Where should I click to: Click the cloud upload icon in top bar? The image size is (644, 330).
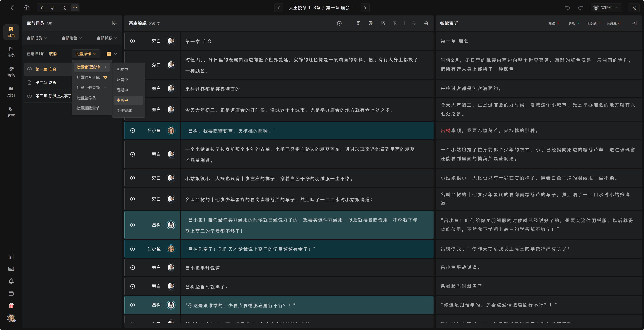[27, 8]
